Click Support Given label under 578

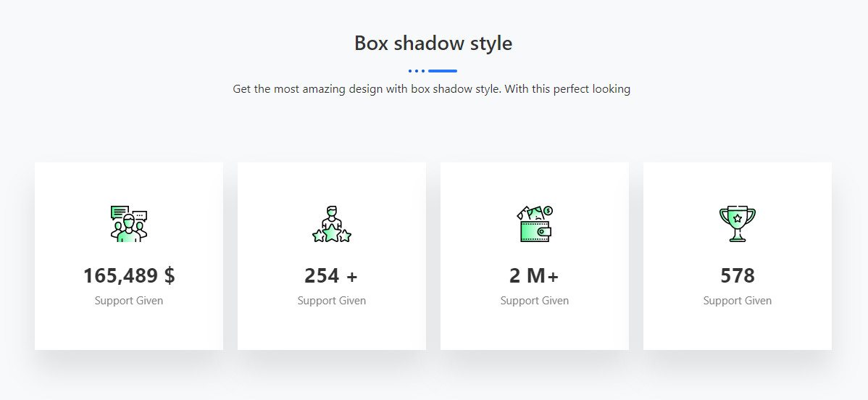point(738,301)
